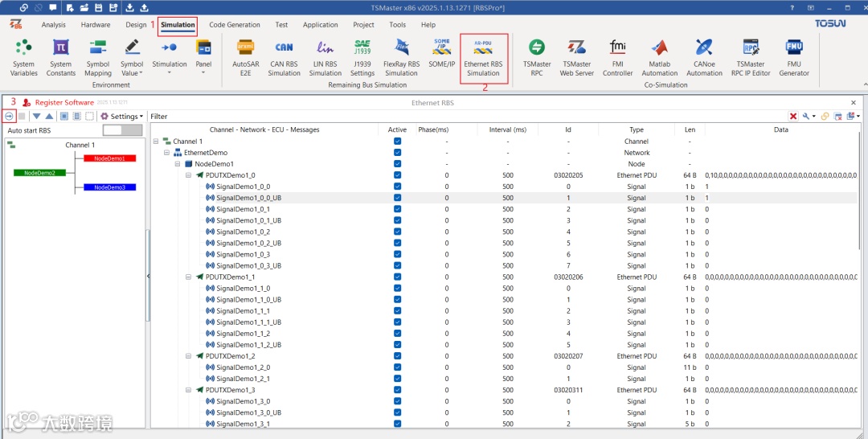Open the Project tab
This screenshot has height=439, width=868.
tap(364, 25)
